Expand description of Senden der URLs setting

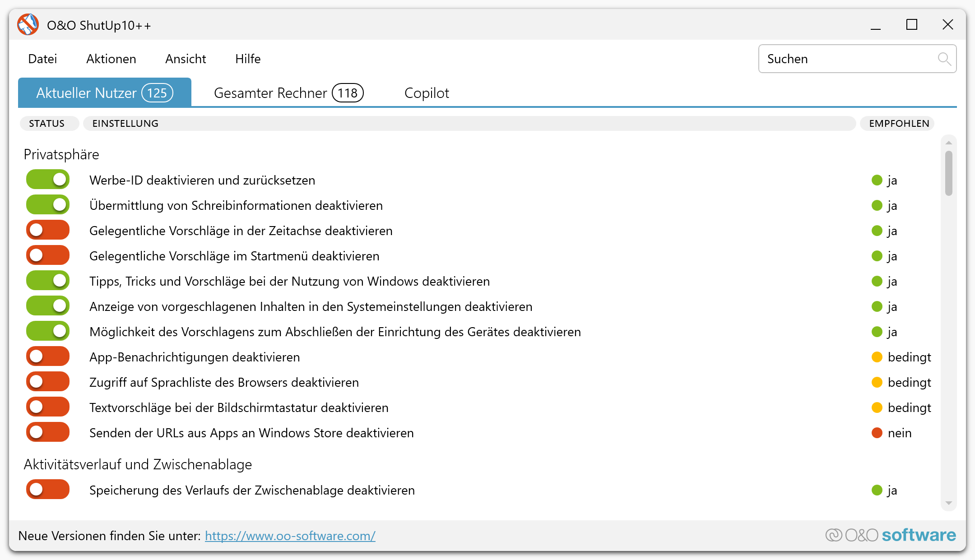(x=251, y=433)
